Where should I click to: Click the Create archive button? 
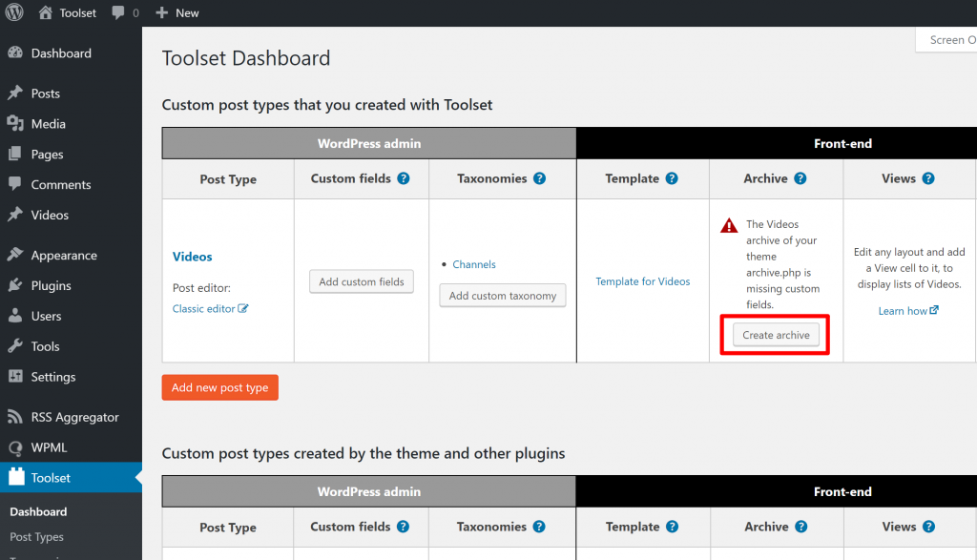point(776,335)
